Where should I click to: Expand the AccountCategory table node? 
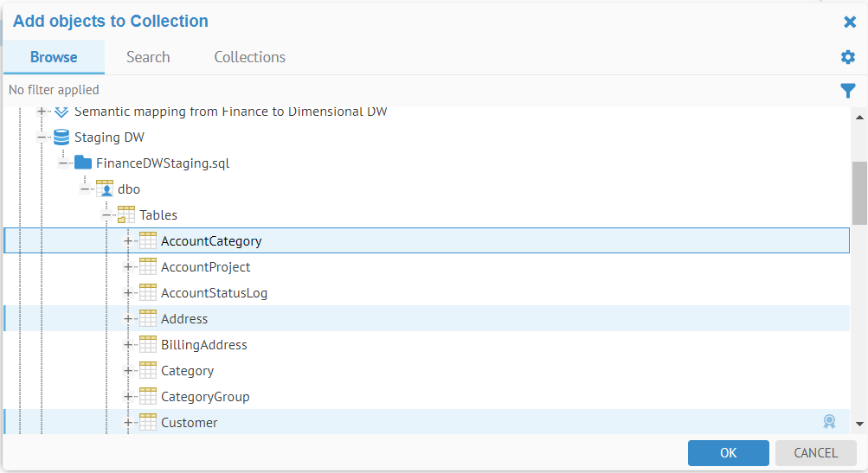[128, 241]
